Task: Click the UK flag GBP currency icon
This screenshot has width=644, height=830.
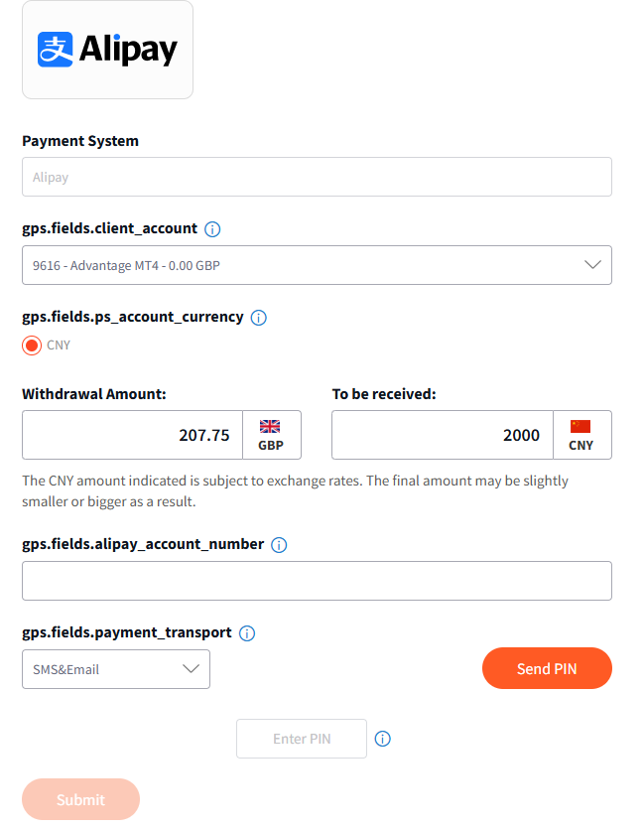Action: click(270, 426)
